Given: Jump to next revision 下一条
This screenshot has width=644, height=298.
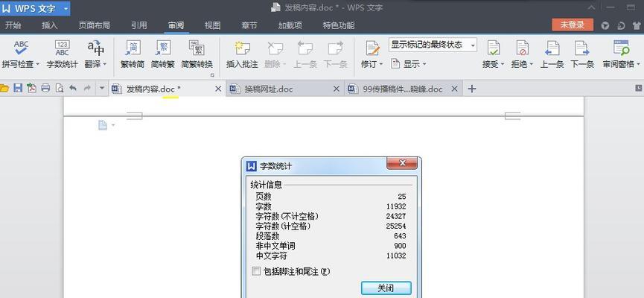Looking at the screenshot, I should tap(582, 54).
